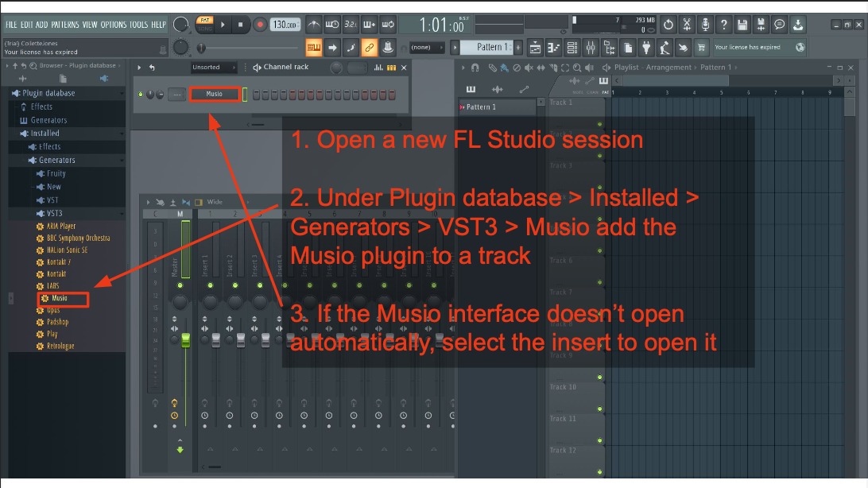Open the audio editor scissors icon
The height and width of the screenshot is (488, 868).
click(687, 25)
